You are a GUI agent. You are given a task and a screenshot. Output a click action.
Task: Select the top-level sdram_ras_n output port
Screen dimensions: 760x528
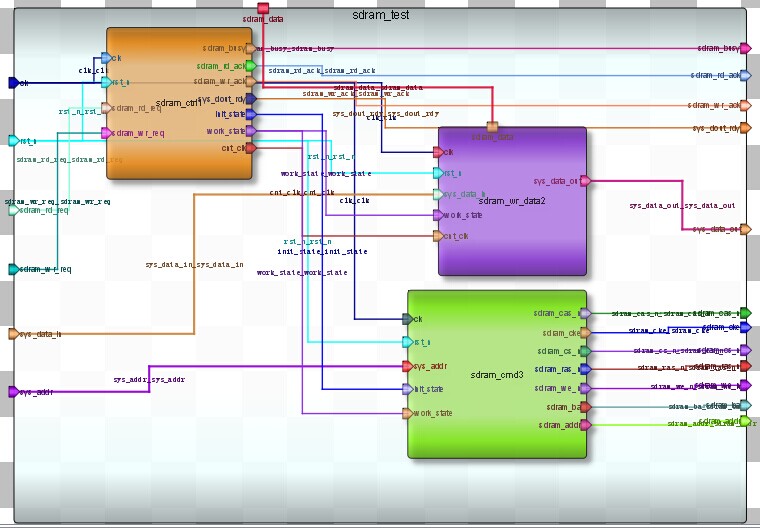click(745, 366)
